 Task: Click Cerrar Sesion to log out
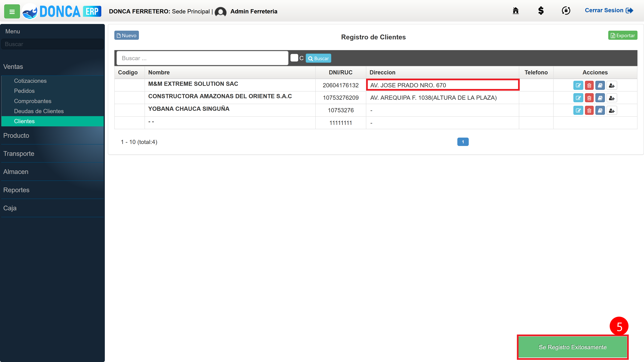pyautogui.click(x=609, y=11)
